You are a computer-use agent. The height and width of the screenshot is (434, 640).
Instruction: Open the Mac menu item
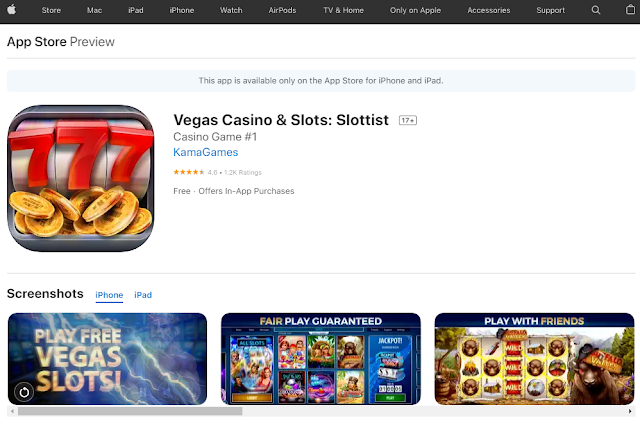click(x=94, y=10)
